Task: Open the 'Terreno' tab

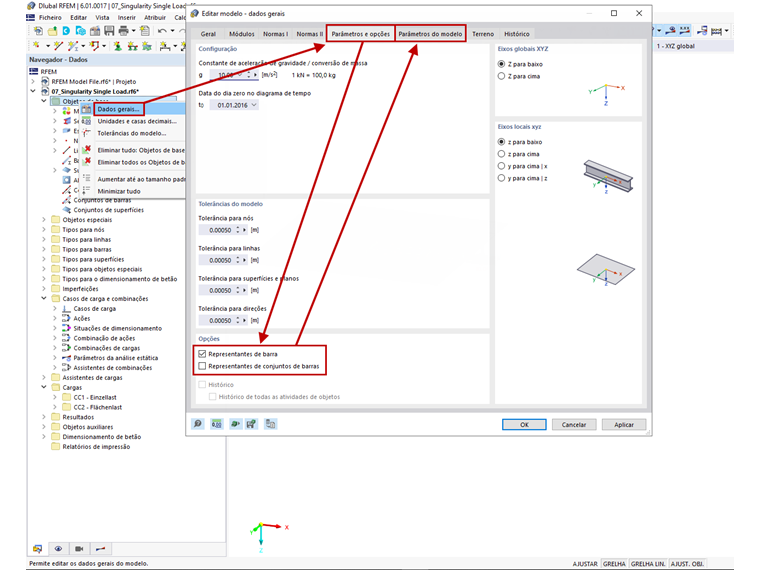Action: 483,34
